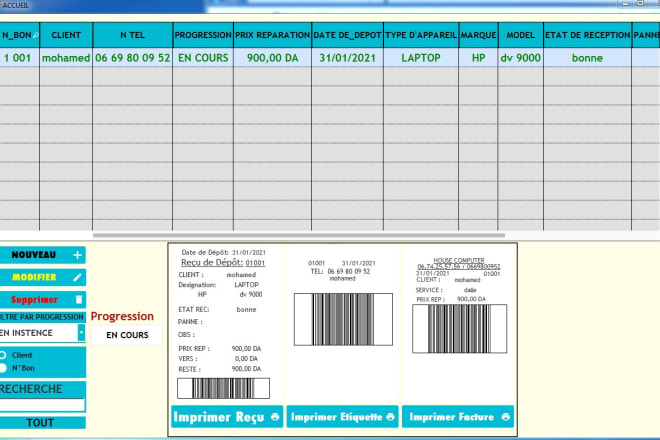Open the progression filter dropdown arrow

(81, 332)
